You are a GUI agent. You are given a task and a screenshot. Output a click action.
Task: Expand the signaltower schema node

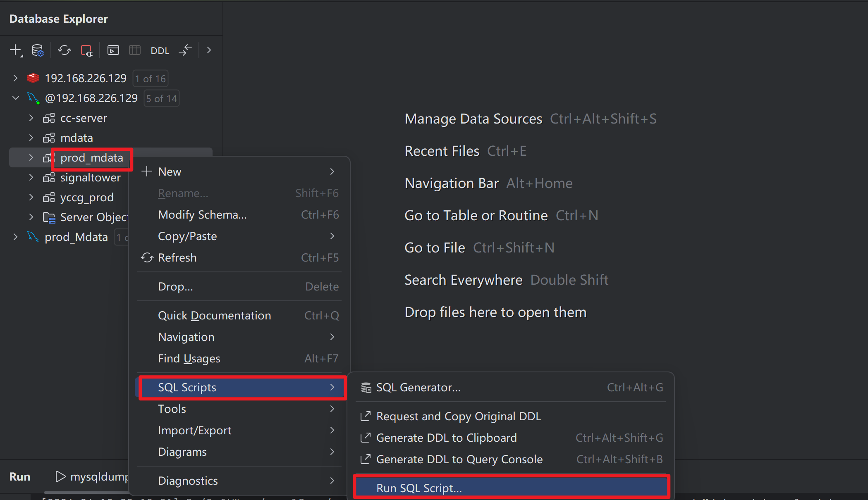pyautogui.click(x=31, y=177)
